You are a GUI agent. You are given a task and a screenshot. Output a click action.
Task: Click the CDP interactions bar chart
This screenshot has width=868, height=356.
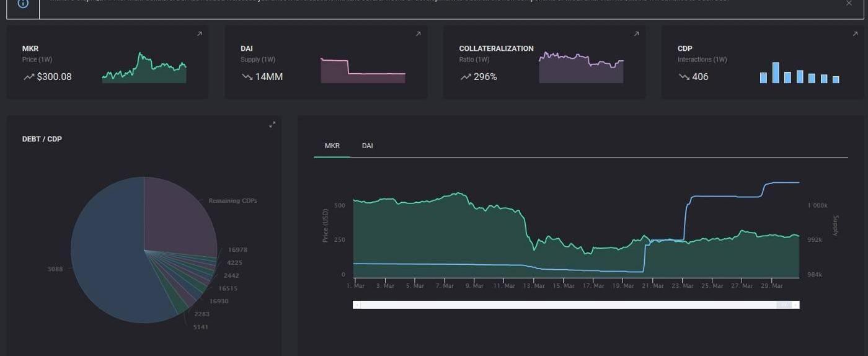coord(799,73)
